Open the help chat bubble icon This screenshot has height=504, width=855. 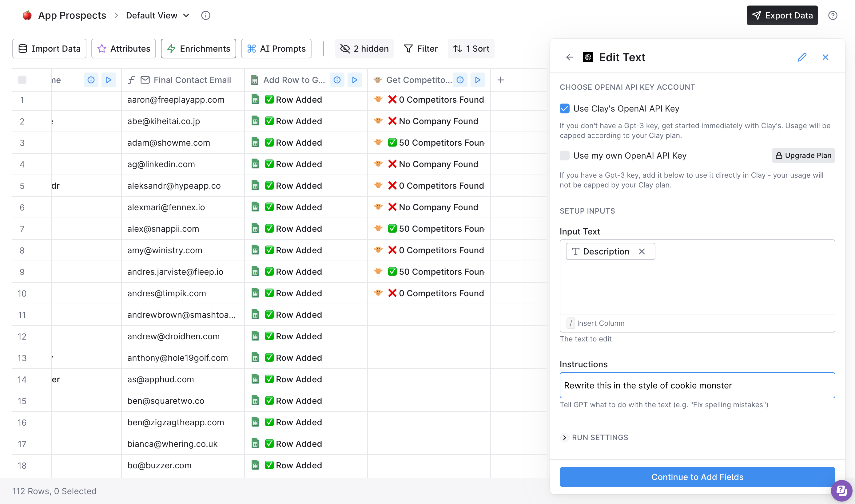[x=841, y=490]
